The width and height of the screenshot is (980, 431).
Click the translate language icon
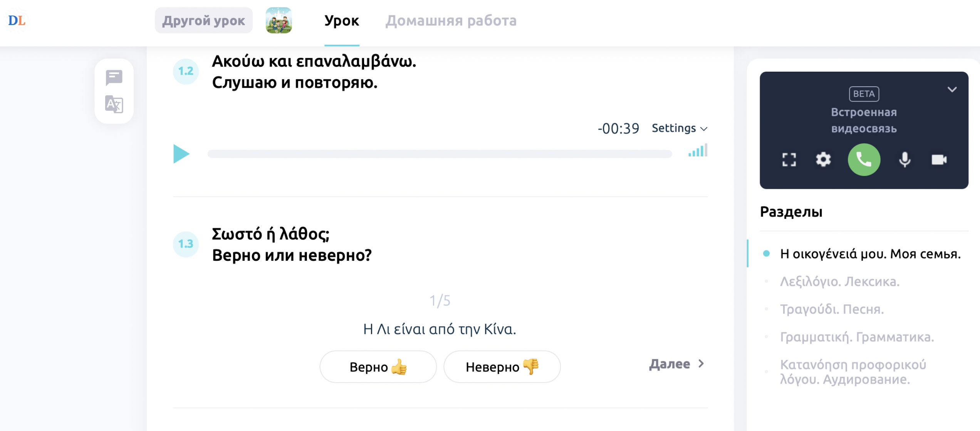pos(114,104)
